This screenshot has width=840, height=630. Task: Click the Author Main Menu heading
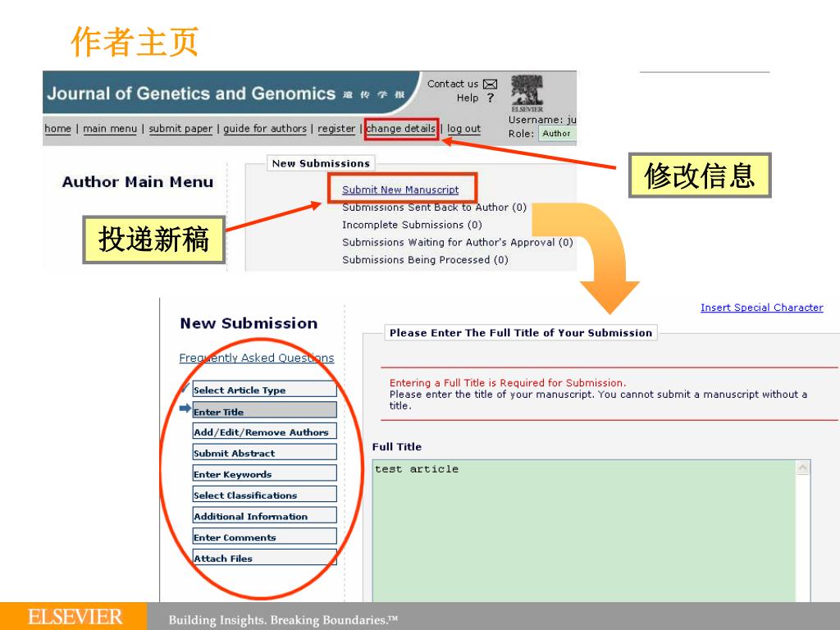(x=138, y=181)
